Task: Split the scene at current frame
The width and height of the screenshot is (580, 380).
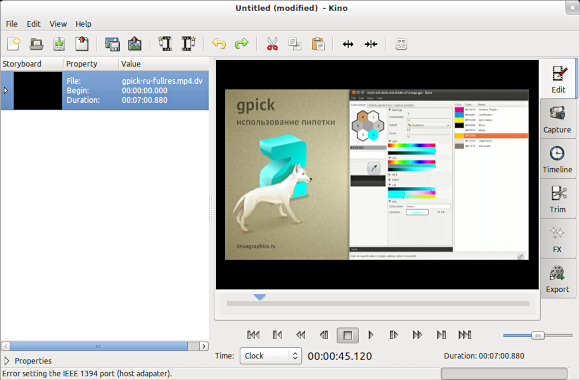Action: pyautogui.click(x=348, y=44)
